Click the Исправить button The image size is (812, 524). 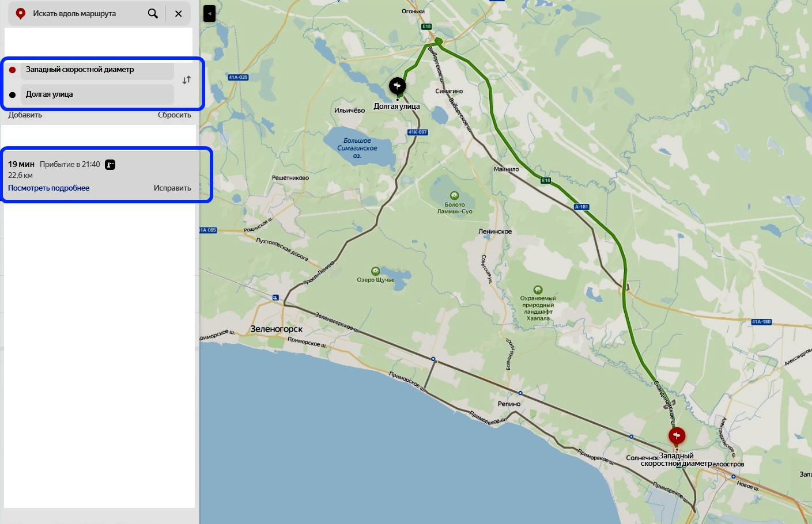coord(172,188)
